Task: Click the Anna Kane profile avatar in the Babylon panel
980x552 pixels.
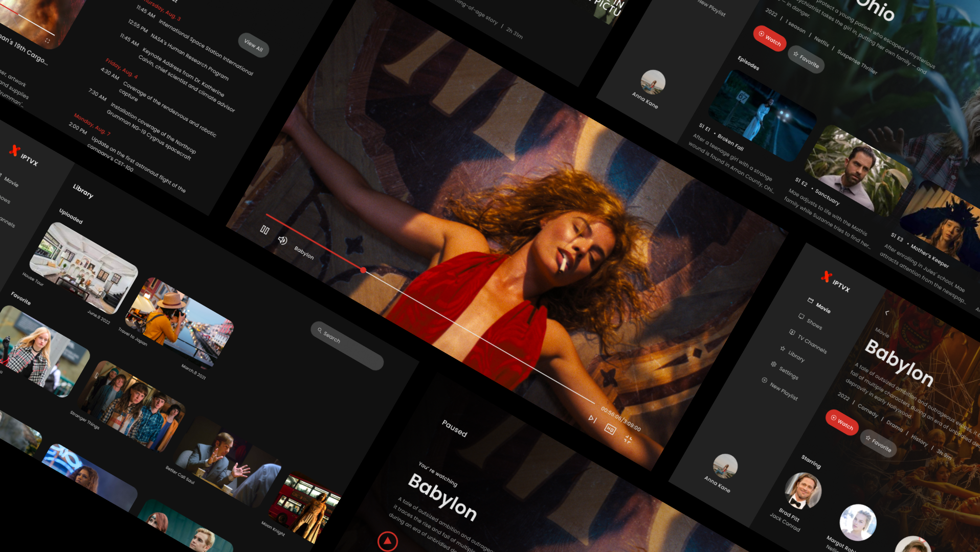Action: (x=725, y=466)
